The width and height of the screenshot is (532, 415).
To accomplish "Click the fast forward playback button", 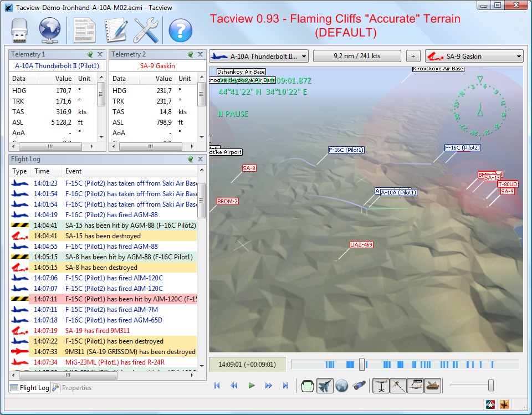I will [268, 386].
